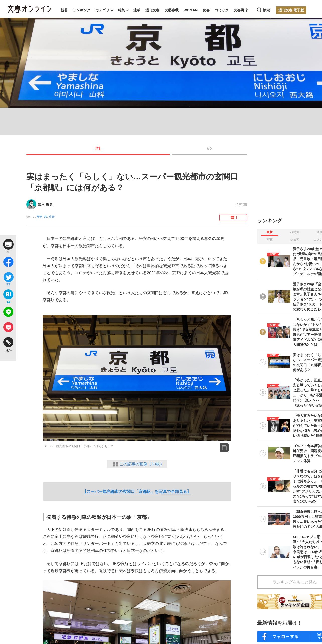
Task: Bookmark the article with Hatena B! icon
Action: coord(8,294)
